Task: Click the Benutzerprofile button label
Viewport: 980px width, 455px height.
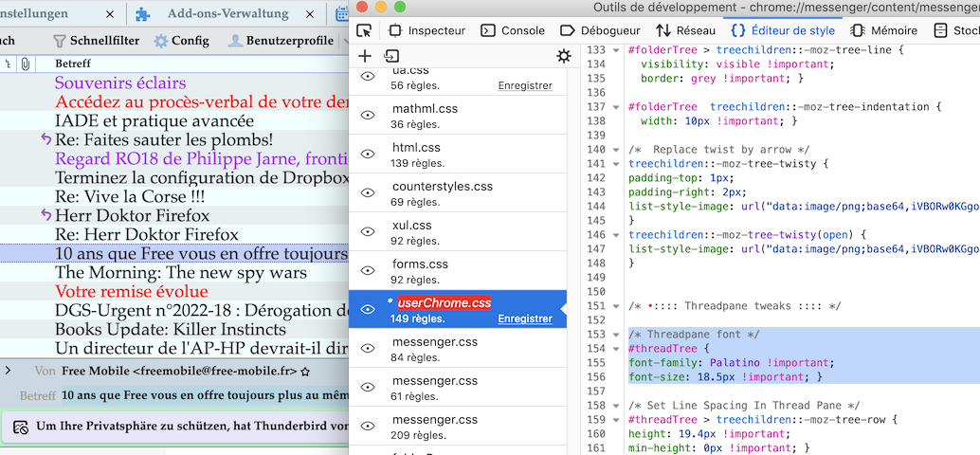Action: [x=289, y=42]
